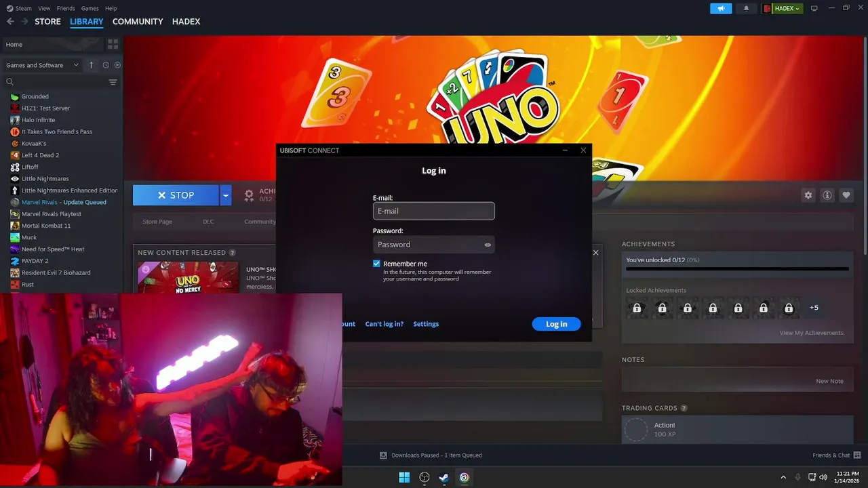Open the Friends menu
The width and height of the screenshot is (868, 488).
66,8
